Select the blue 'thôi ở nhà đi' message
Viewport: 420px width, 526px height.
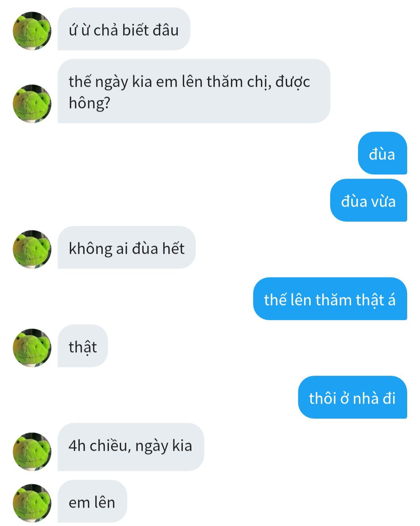pos(352,397)
